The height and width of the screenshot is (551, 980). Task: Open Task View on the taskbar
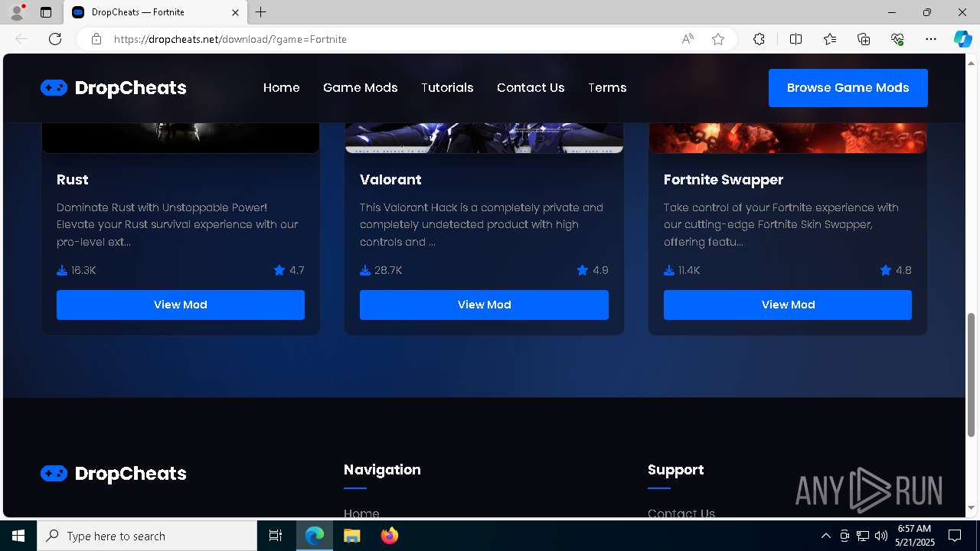276,536
